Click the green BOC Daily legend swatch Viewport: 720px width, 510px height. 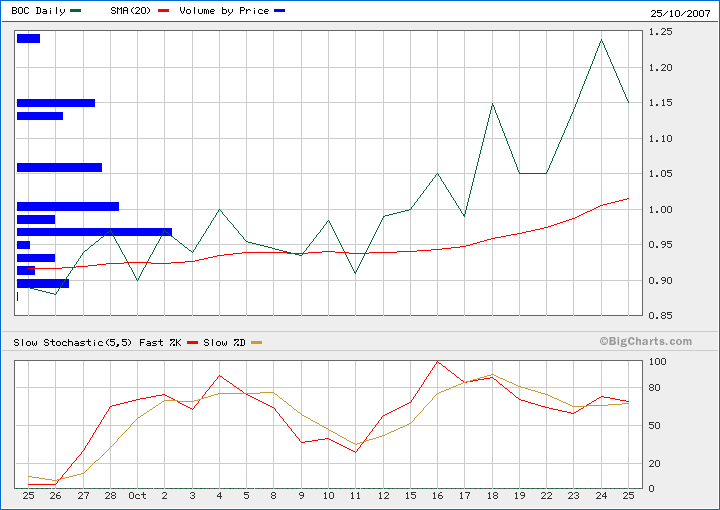[x=77, y=10]
